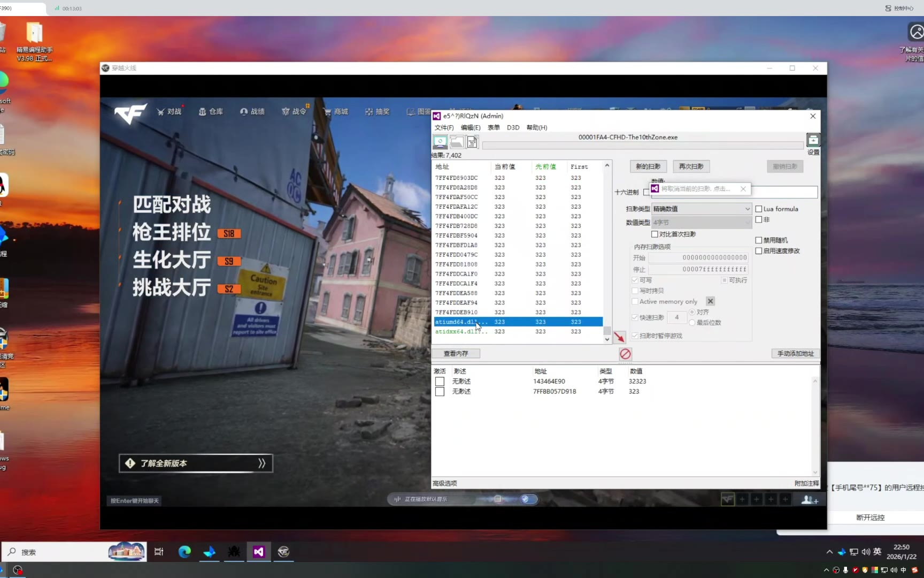Click the open process computer icon

pos(440,142)
